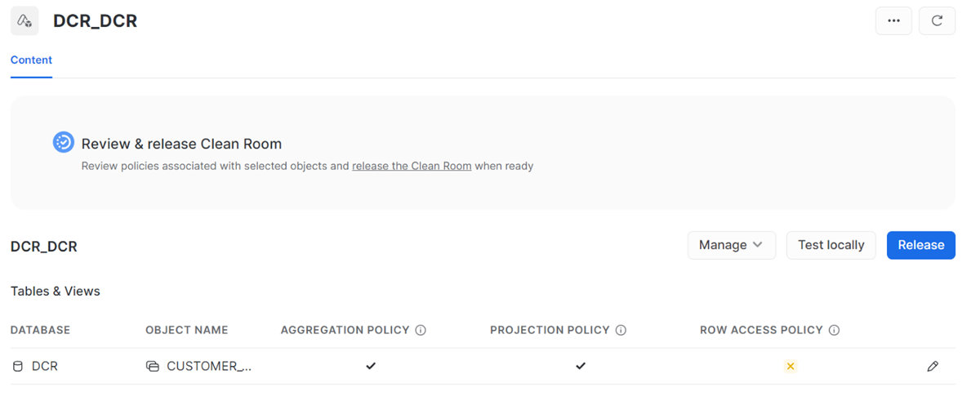Expand the Manage dropdown
Image resolution: width=980 pixels, height=410 pixels.
click(732, 245)
